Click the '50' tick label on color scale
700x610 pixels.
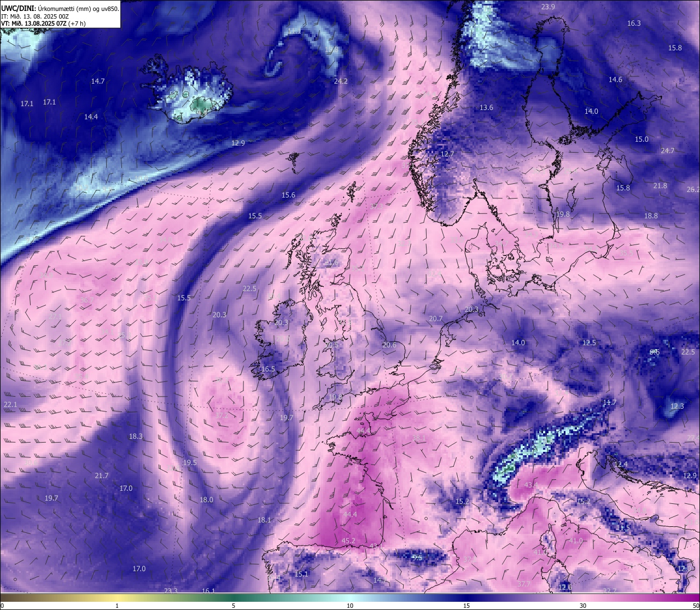[696, 606]
